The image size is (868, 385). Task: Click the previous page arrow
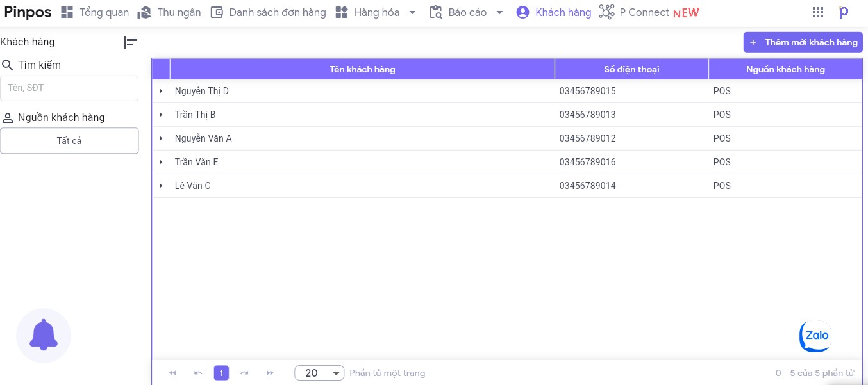[x=198, y=373]
